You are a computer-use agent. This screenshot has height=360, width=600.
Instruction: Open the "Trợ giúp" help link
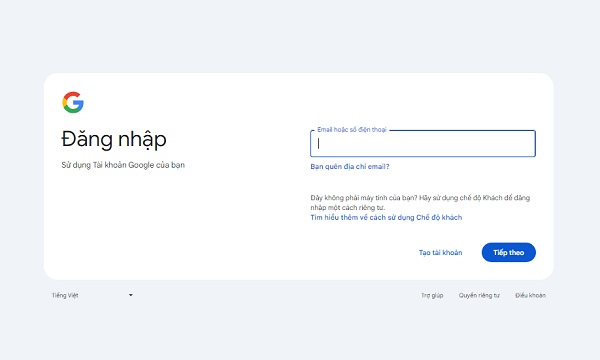pyautogui.click(x=432, y=295)
